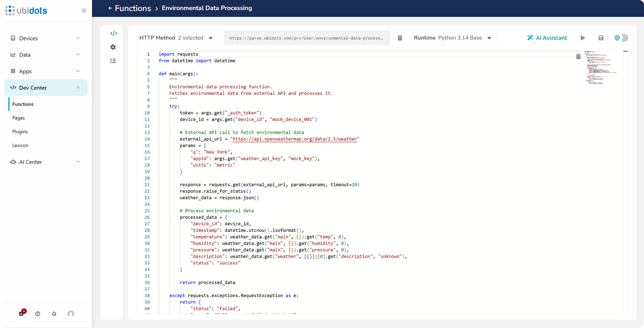
Task: Expand the AI Center menu chevron
Action: pyautogui.click(x=78, y=162)
